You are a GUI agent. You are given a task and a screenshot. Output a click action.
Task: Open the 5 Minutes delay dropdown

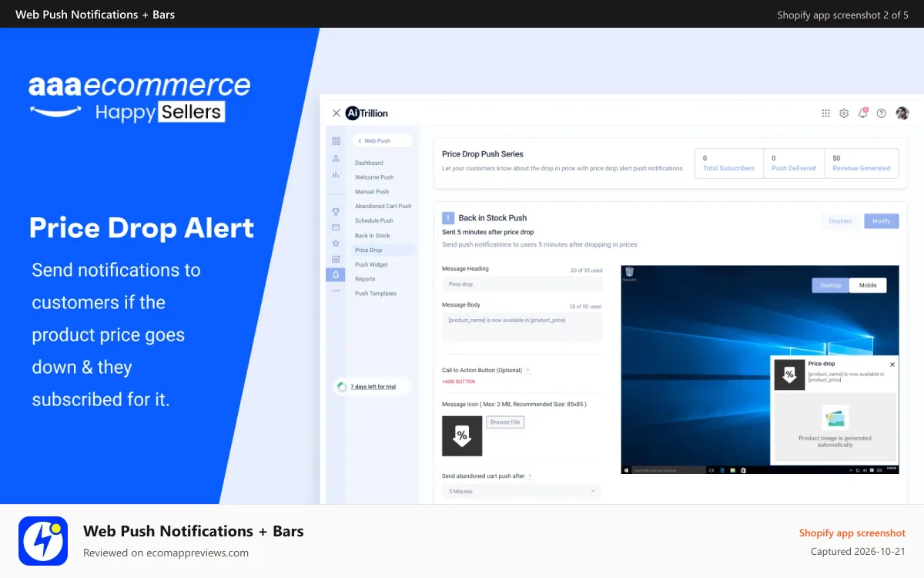pyautogui.click(x=521, y=491)
